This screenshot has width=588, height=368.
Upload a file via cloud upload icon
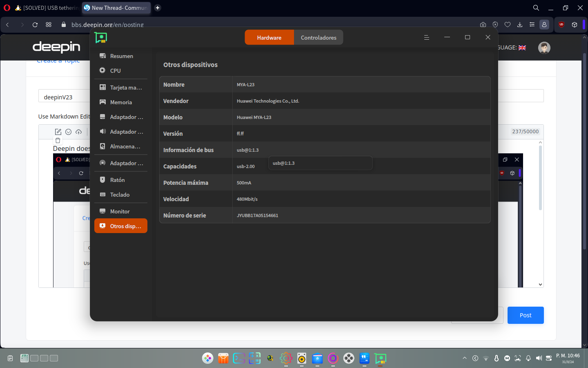tap(79, 132)
